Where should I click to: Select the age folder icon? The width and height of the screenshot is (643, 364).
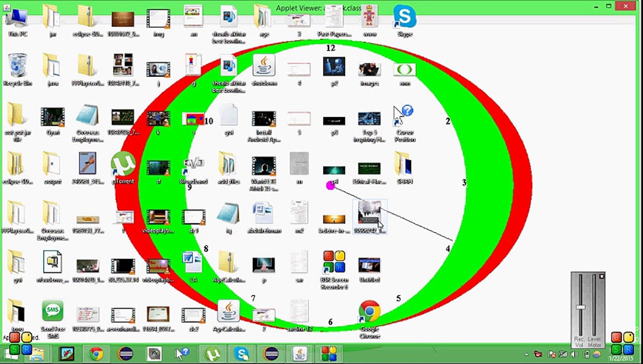click(264, 21)
